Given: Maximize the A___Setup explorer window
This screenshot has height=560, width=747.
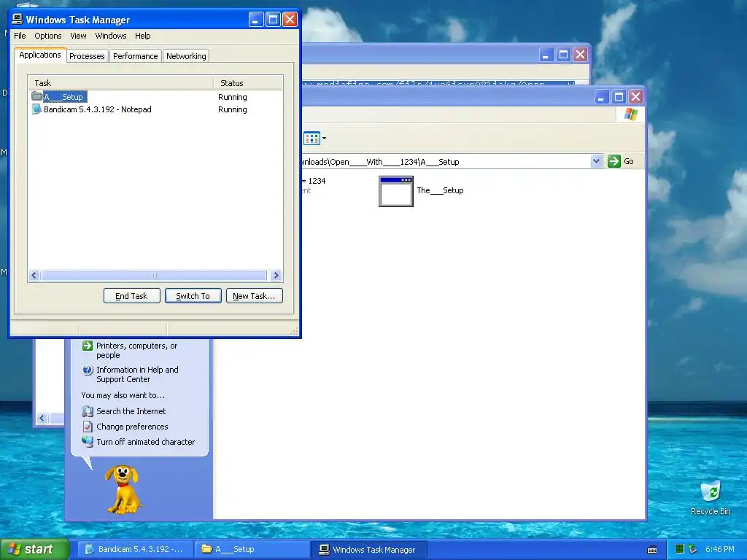Looking at the screenshot, I should tap(619, 97).
